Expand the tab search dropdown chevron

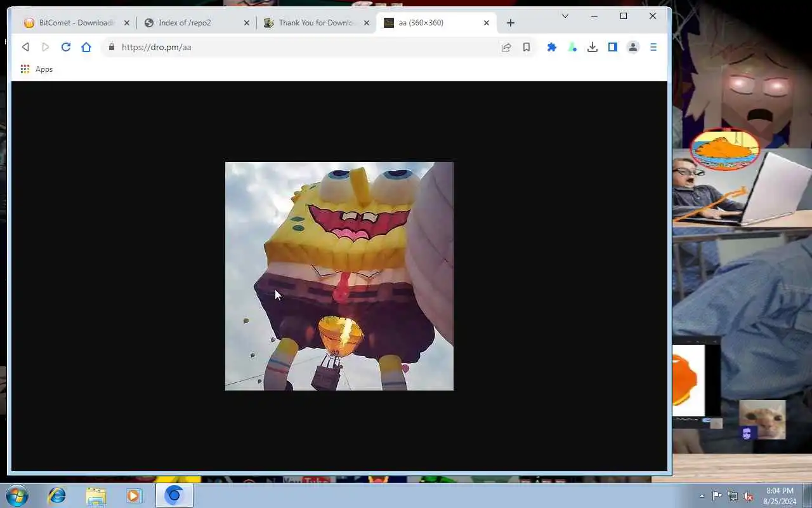click(x=565, y=16)
